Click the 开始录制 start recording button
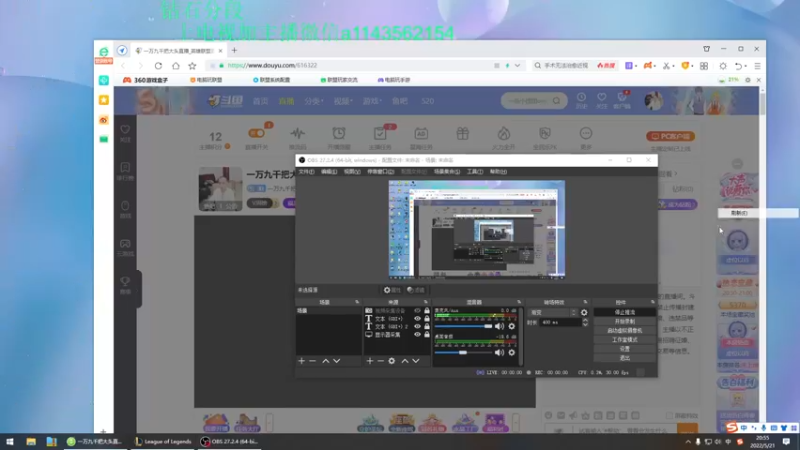 click(x=624, y=321)
